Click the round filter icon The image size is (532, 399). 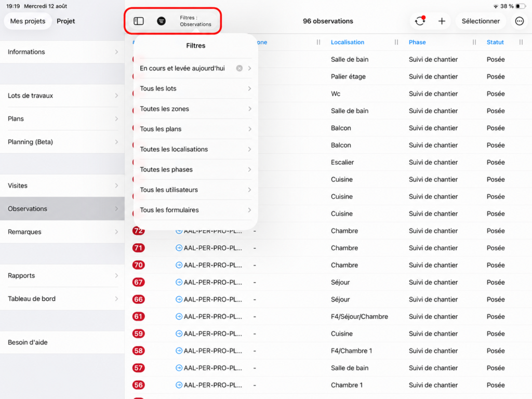161,21
